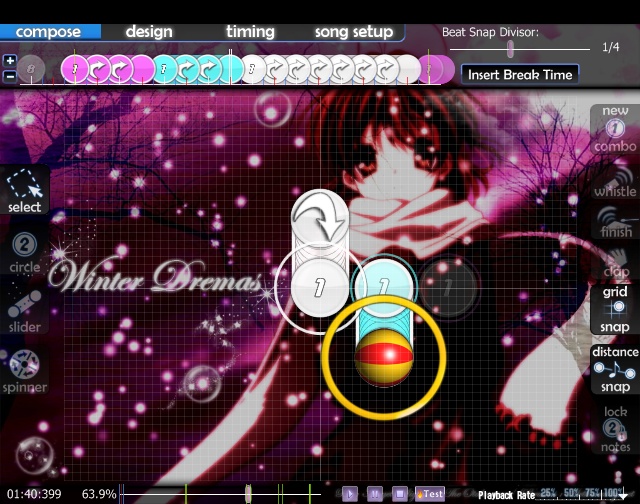The image size is (640, 504).
Task: Select the pink slider start in timeline
Action: click(75, 69)
